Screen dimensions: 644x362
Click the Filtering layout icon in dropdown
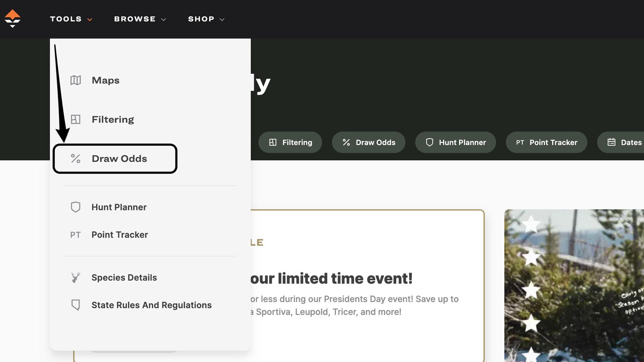(76, 119)
